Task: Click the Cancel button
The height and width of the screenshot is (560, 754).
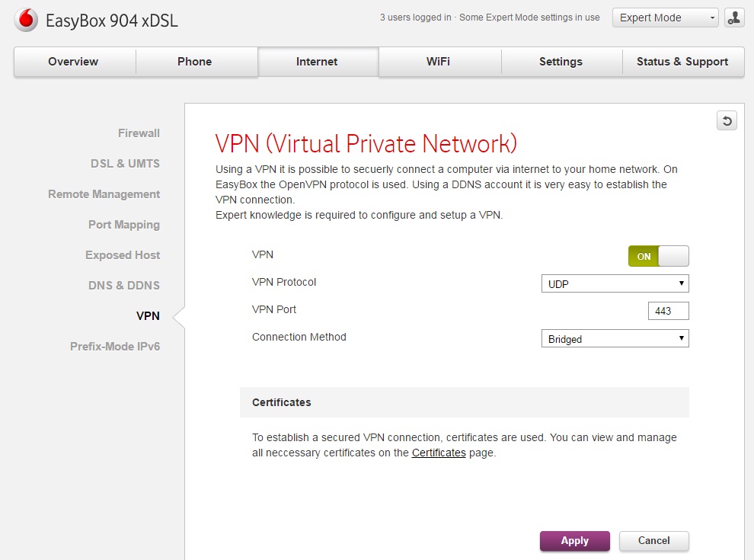Action: click(x=654, y=541)
